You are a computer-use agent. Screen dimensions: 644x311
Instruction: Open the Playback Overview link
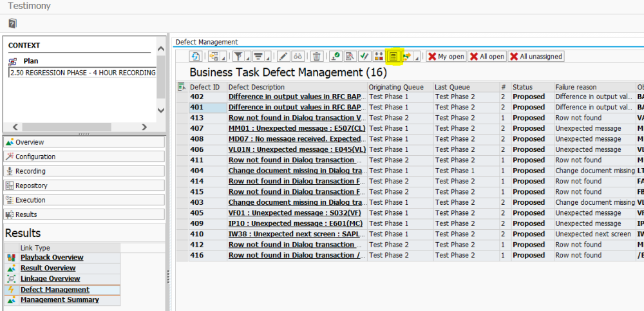(x=52, y=258)
